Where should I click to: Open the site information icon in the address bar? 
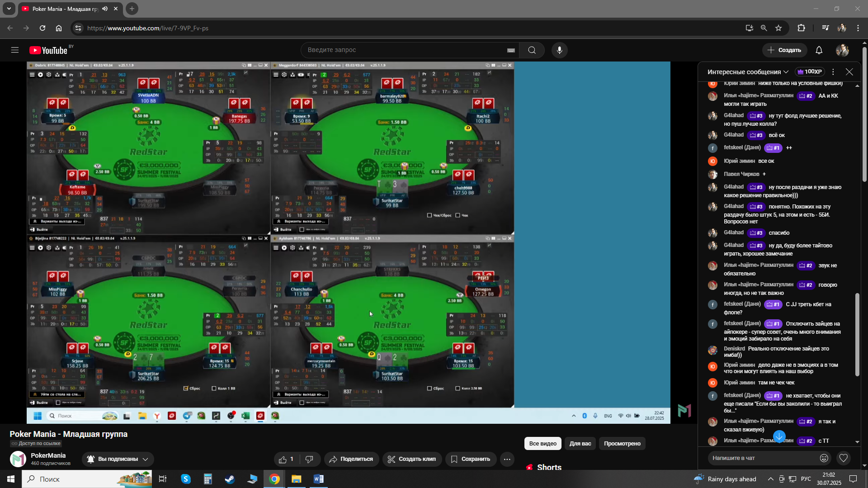pos(78,28)
